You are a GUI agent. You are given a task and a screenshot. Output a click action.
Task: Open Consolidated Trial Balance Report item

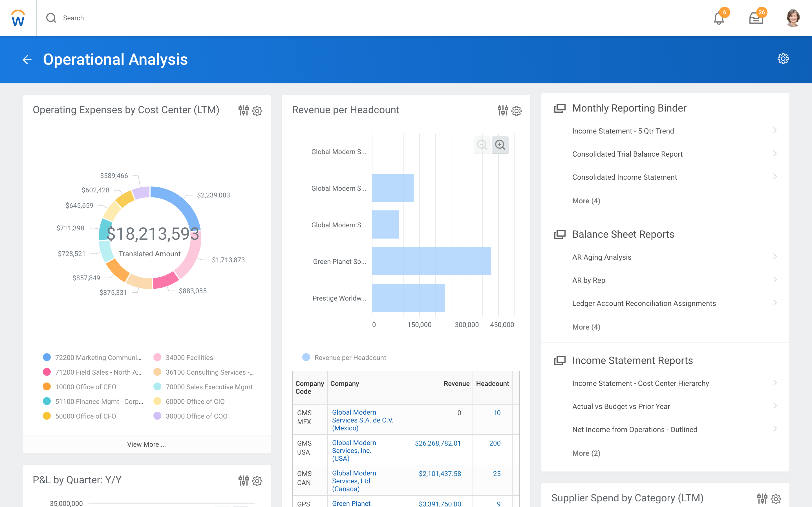pyautogui.click(x=627, y=154)
